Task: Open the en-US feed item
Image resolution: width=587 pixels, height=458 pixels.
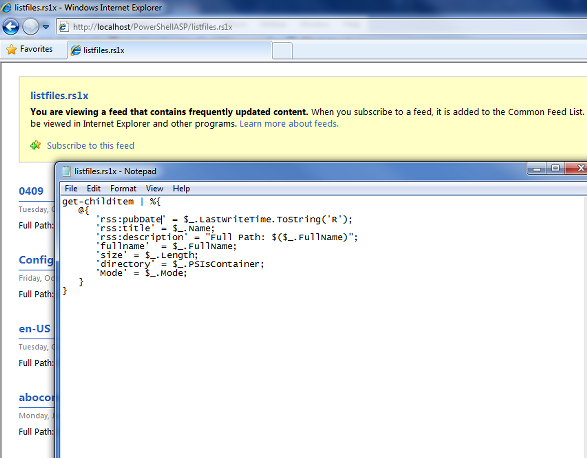Action: click(x=34, y=328)
